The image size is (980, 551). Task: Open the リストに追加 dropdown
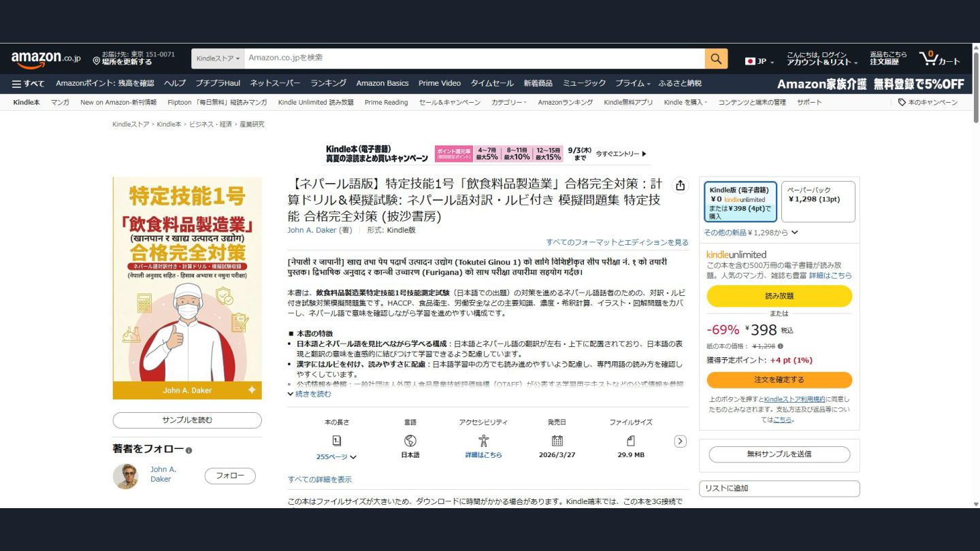(x=779, y=488)
